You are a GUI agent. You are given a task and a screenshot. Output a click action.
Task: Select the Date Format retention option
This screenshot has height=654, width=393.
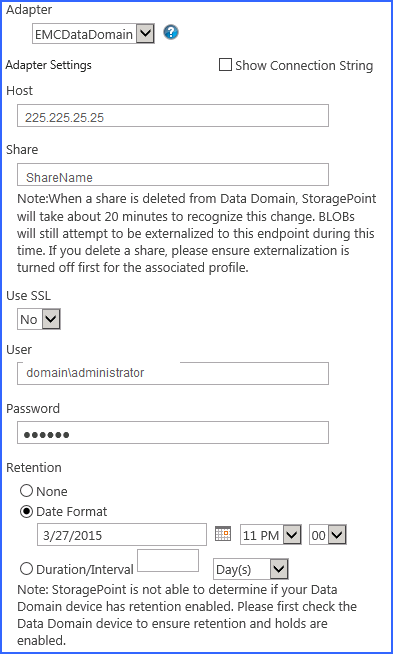tap(26, 511)
